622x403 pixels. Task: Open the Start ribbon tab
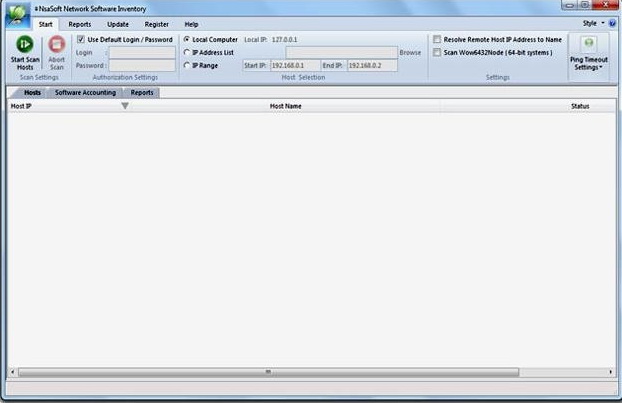(x=46, y=24)
